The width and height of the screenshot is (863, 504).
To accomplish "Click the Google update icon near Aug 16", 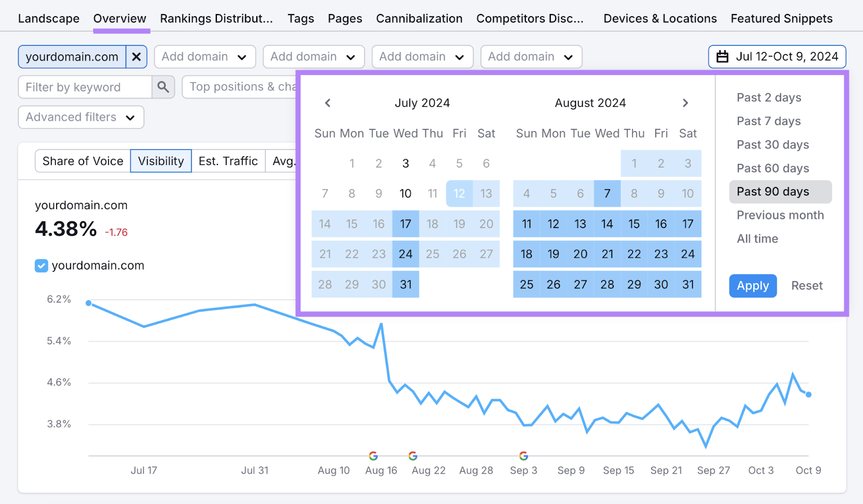I will tap(373, 455).
